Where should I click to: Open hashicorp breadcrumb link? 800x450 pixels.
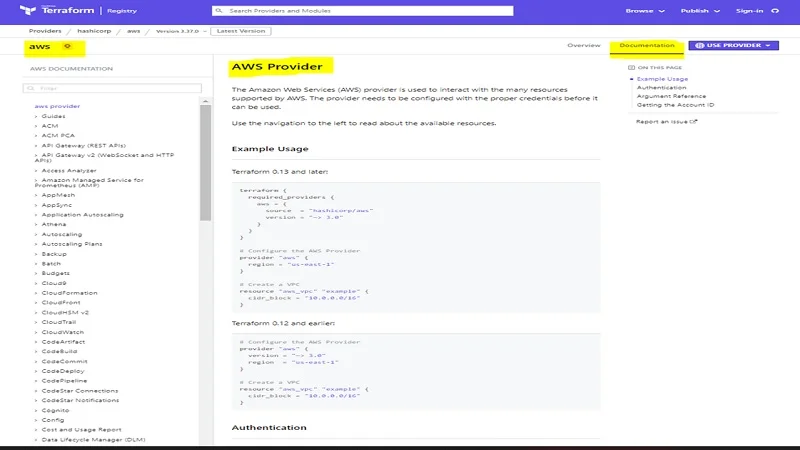pyautogui.click(x=93, y=31)
